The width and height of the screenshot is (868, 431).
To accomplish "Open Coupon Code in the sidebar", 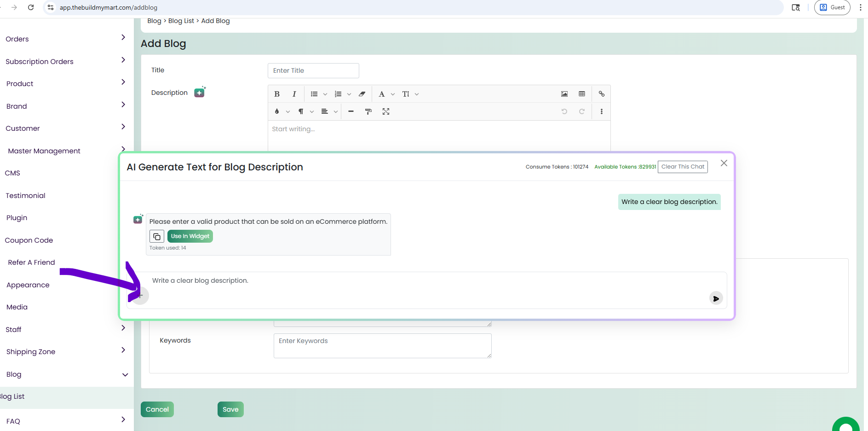I will pyautogui.click(x=29, y=240).
